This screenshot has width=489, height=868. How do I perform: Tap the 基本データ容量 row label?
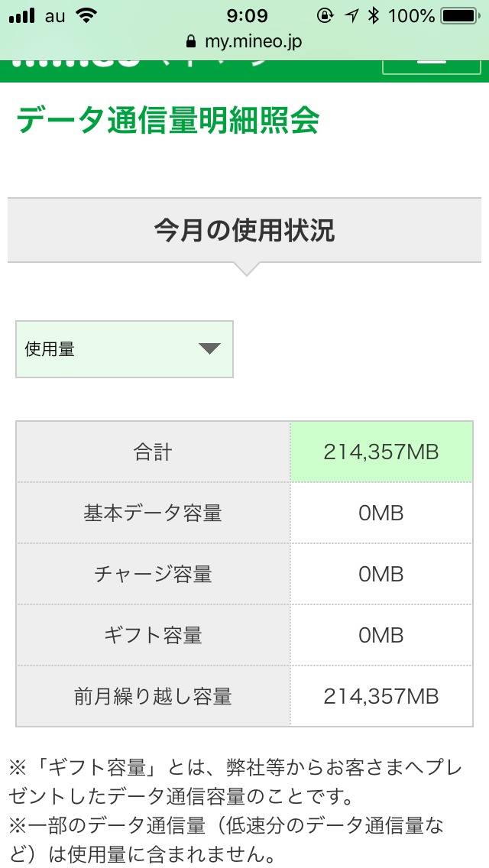(x=153, y=513)
